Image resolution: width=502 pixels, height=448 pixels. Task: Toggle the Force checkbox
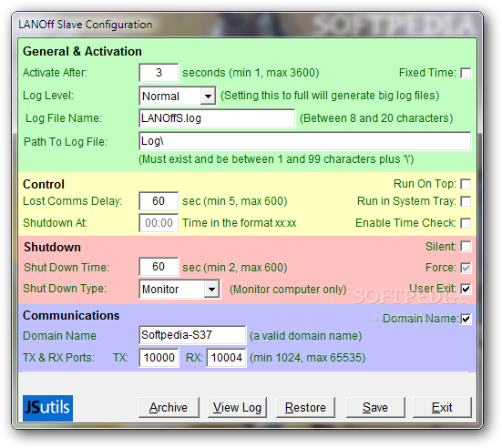466,268
